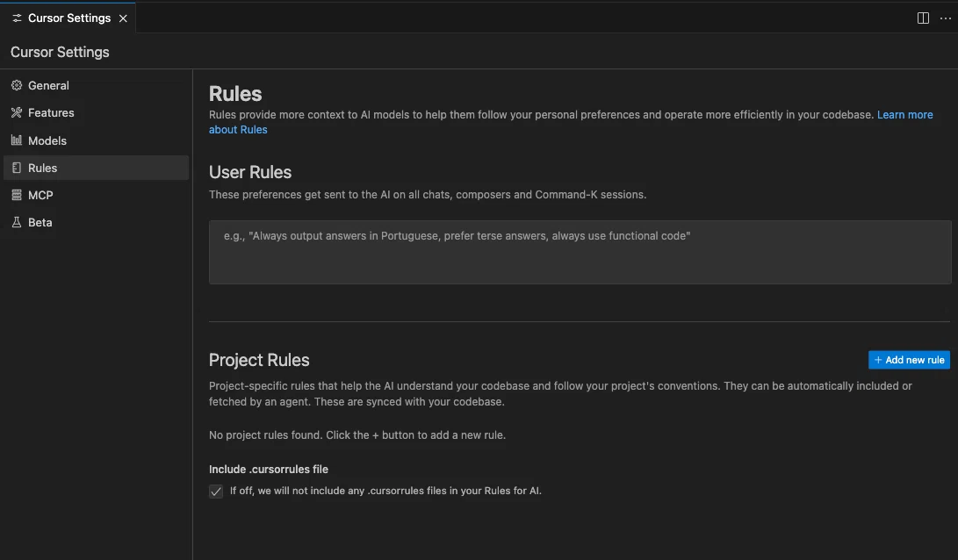The image size is (958, 560).
Task: Select the Cursor Settings editor tab
Action: point(68,18)
